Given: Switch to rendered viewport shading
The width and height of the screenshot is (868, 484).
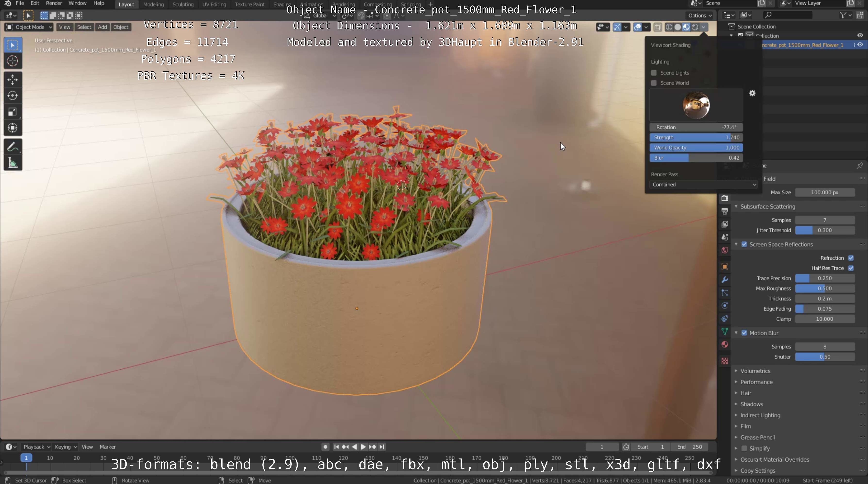Looking at the screenshot, I should pyautogui.click(x=695, y=27).
